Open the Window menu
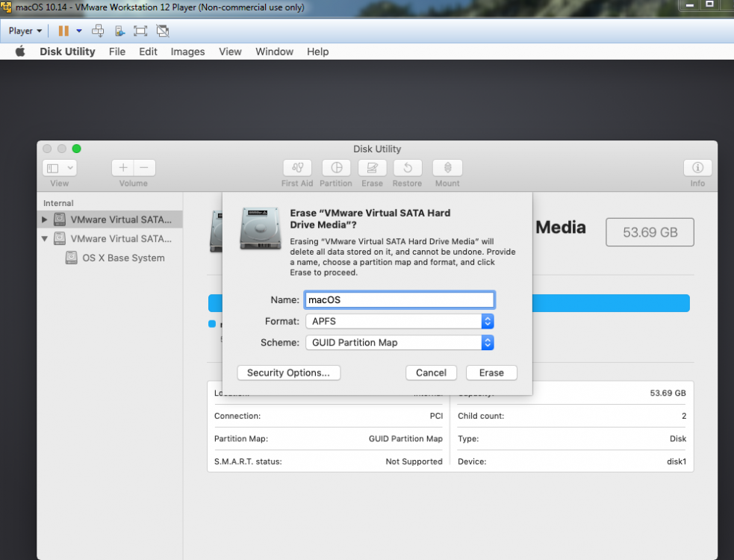734x560 pixels. pos(274,52)
